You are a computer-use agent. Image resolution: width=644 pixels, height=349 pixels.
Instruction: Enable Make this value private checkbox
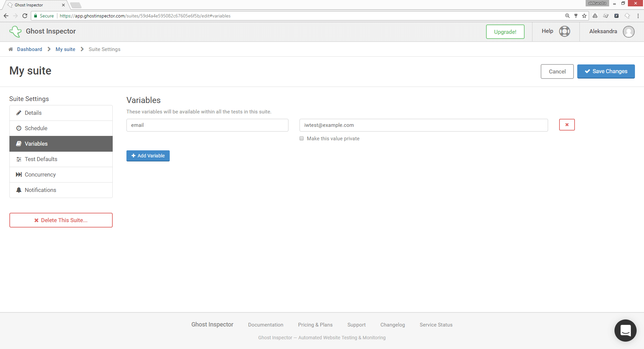click(302, 138)
